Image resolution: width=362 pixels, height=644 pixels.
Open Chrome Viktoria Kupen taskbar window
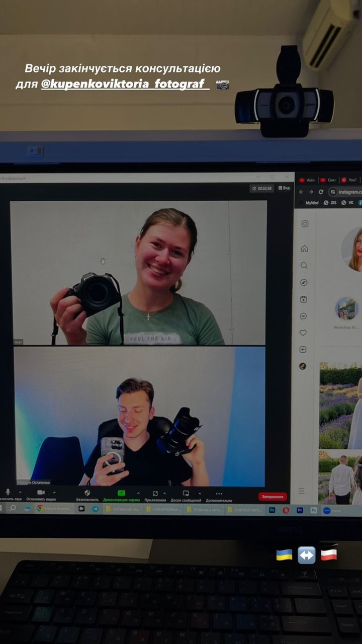pos(54,509)
